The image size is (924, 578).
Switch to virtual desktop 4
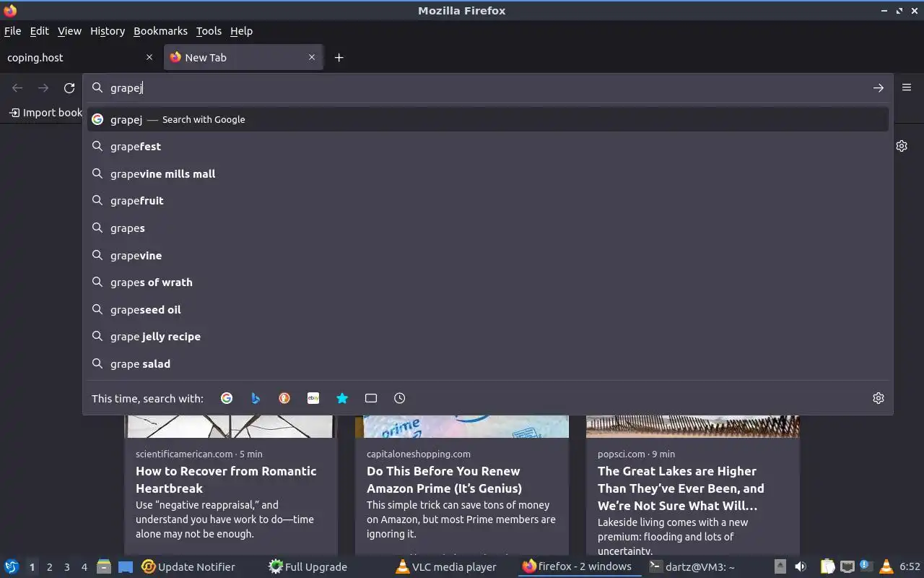[x=84, y=567]
